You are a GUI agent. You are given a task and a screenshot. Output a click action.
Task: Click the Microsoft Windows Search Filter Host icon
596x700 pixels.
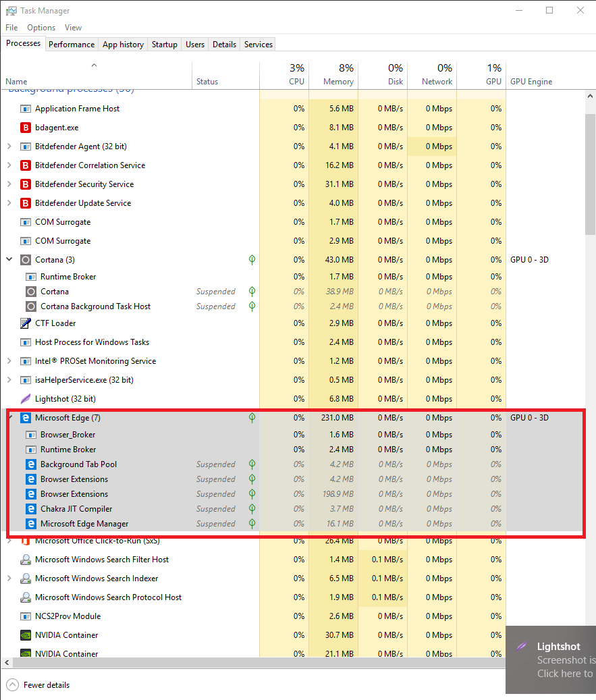26,560
